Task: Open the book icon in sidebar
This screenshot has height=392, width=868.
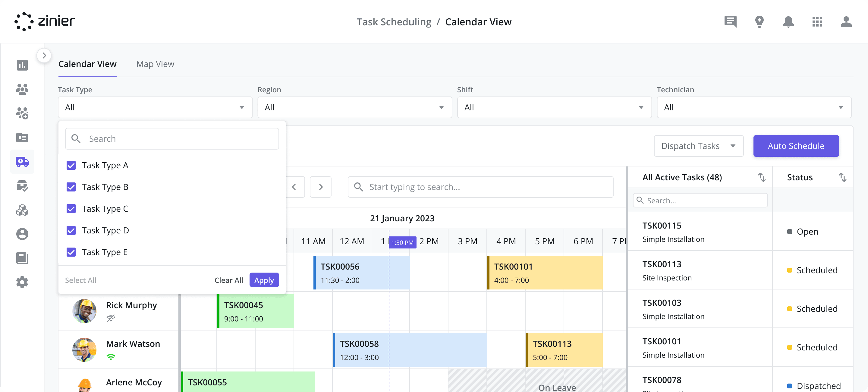Action: point(22,258)
